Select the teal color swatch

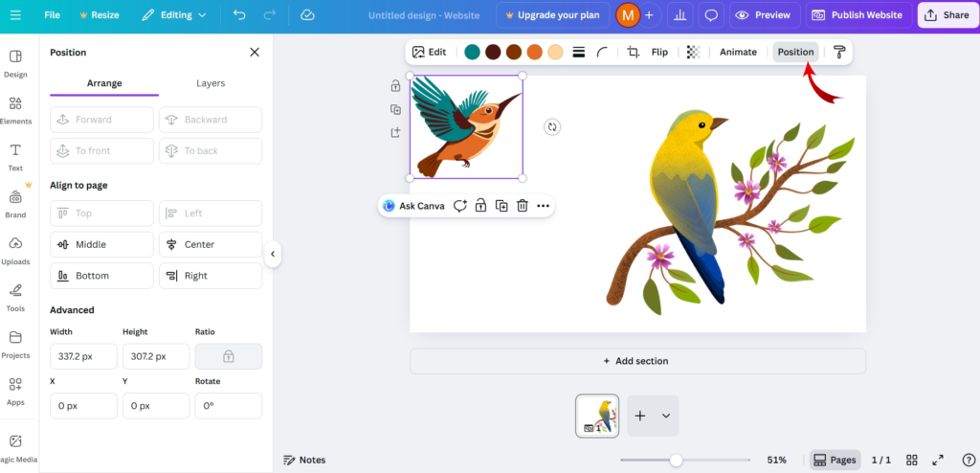[472, 53]
